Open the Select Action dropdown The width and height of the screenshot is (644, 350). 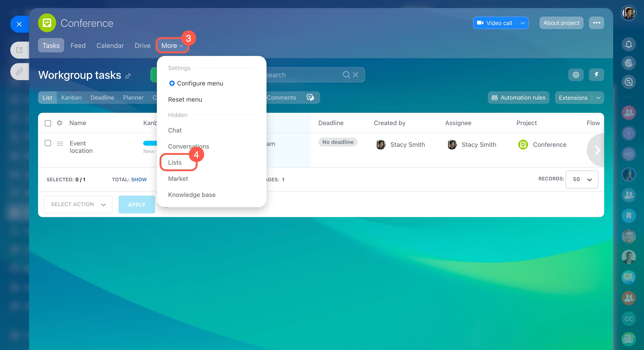coord(78,205)
